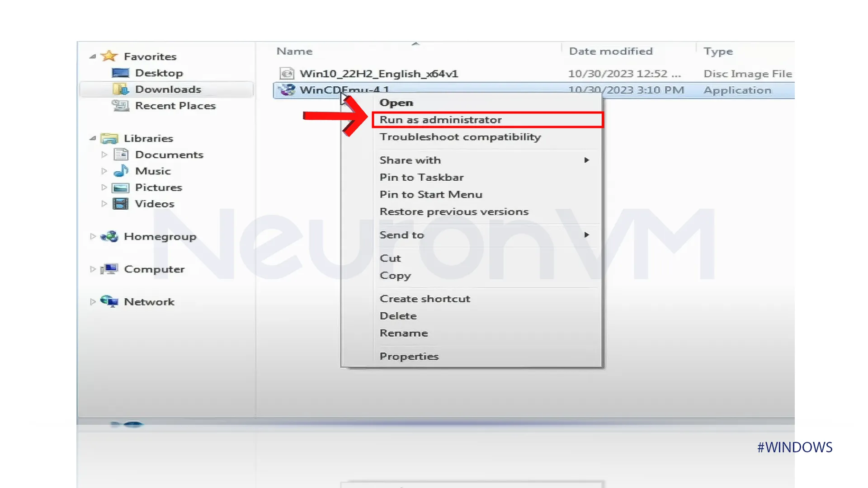Expand the Music library folder

[x=103, y=170]
